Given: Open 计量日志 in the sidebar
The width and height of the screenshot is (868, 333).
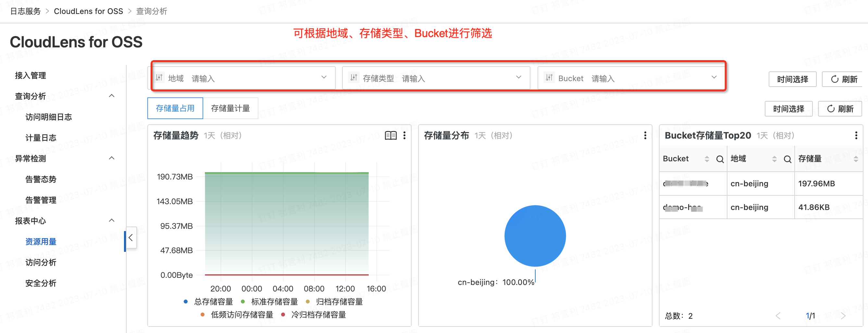Looking at the screenshot, I should click(41, 138).
